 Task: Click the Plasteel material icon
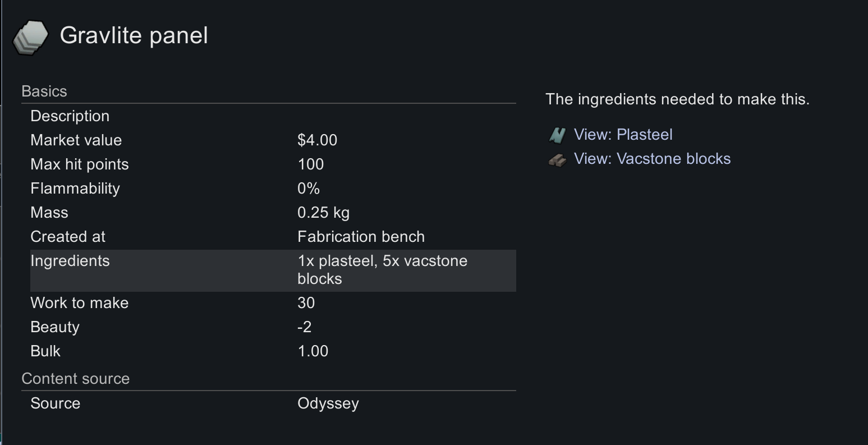(x=557, y=135)
